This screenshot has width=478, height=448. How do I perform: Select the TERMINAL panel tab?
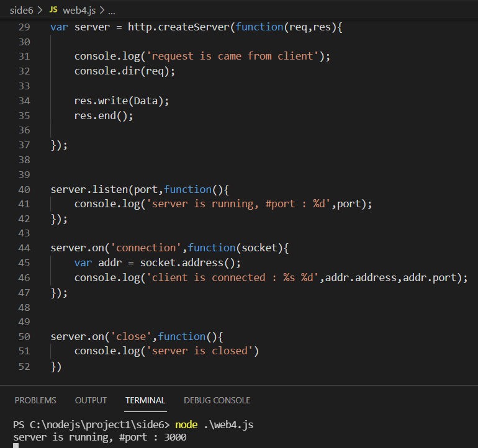145,400
